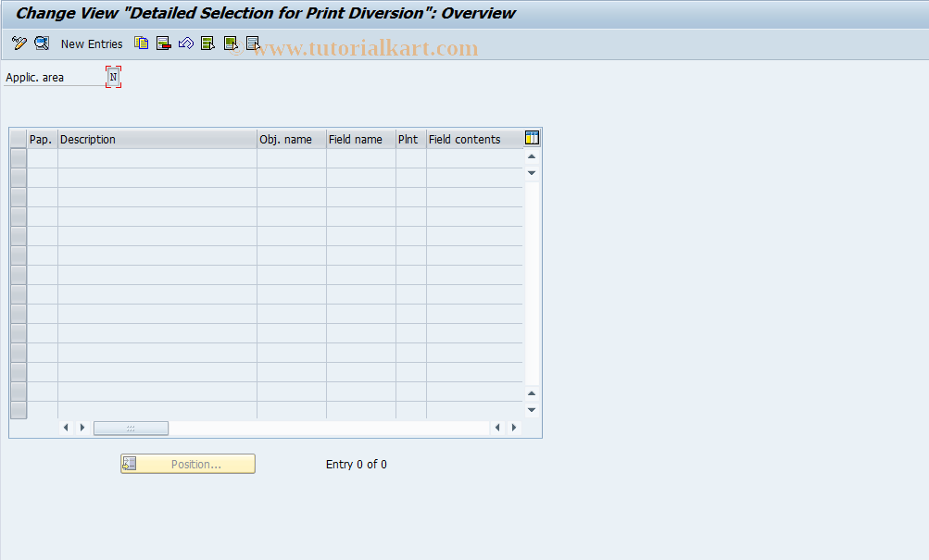Click the Description column header
The width and height of the screenshot is (929, 560).
[157, 139]
